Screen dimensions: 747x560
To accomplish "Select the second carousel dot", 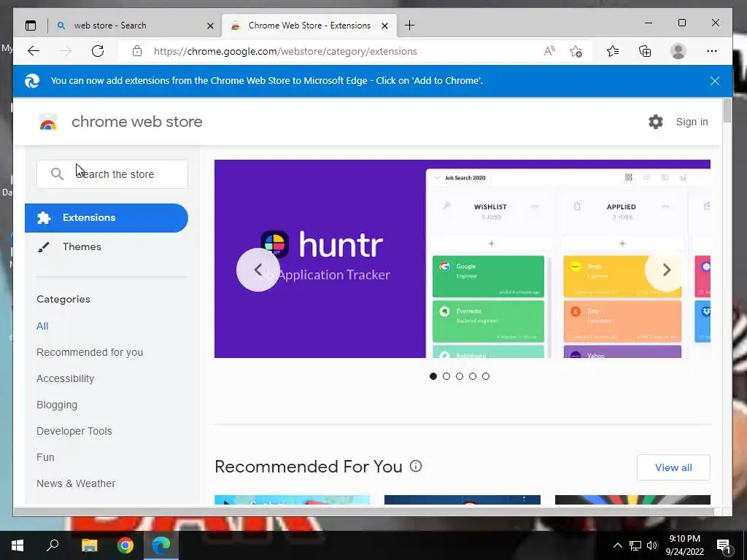I will click(446, 376).
